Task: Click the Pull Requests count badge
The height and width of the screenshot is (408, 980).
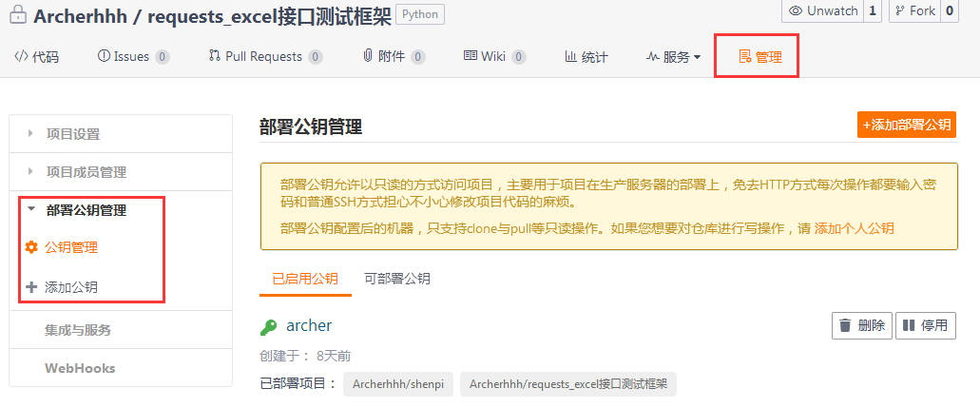Action: 315,57
